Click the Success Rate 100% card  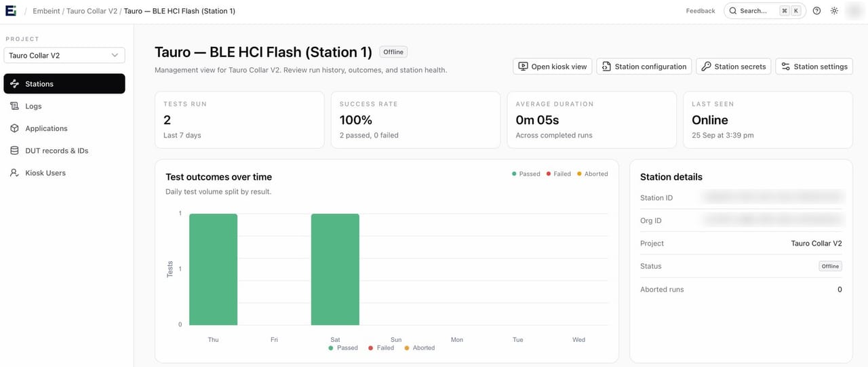click(416, 120)
